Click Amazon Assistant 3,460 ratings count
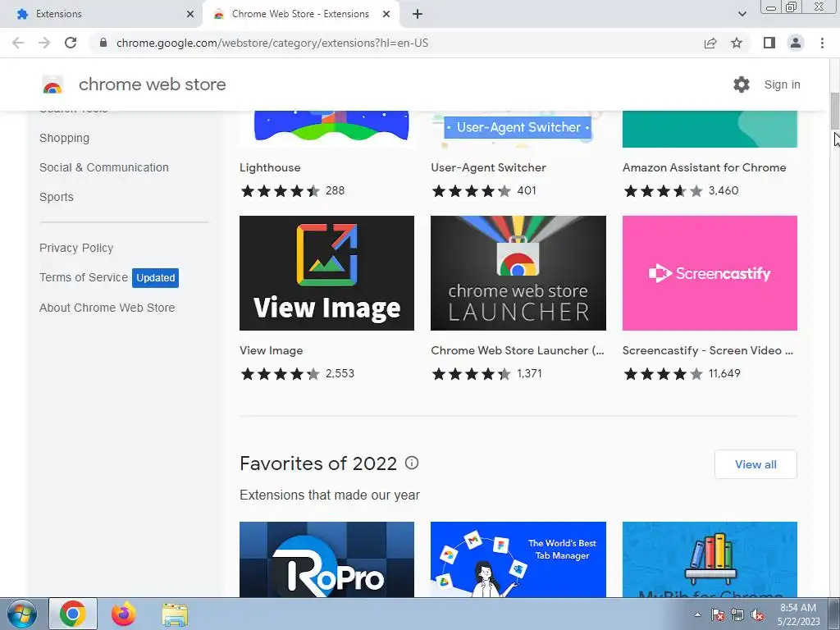Image resolution: width=840 pixels, height=630 pixels. pyautogui.click(x=724, y=190)
